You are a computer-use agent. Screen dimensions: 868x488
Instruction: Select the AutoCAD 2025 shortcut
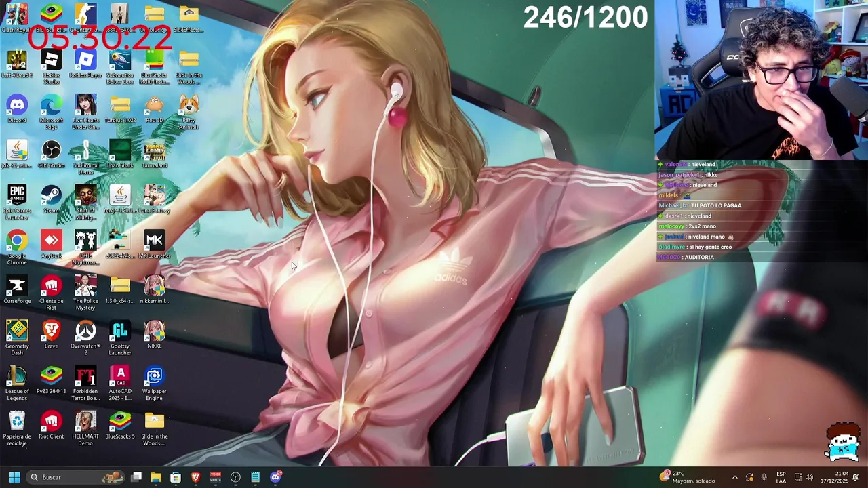[x=120, y=384]
